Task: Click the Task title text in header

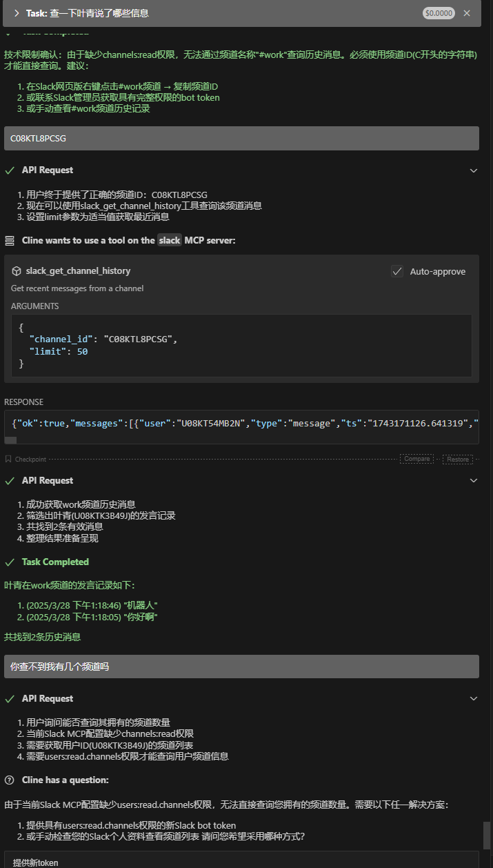Action: (87, 13)
